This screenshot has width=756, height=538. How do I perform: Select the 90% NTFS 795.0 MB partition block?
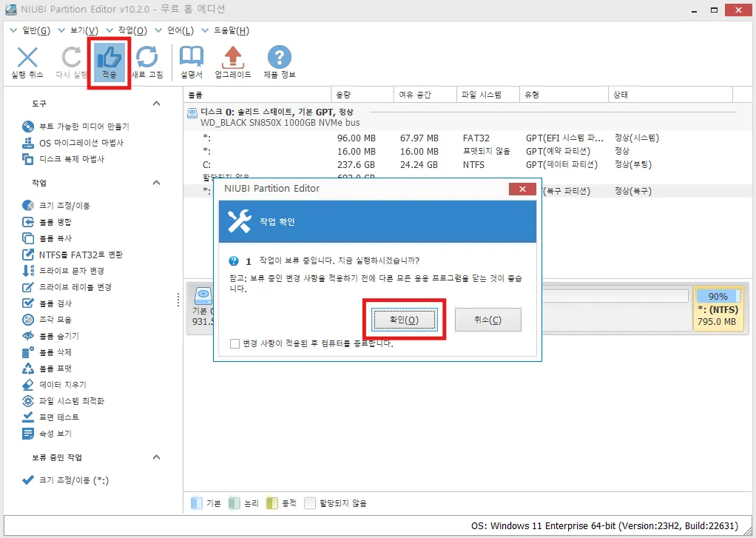pyautogui.click(x=718, y=309)
